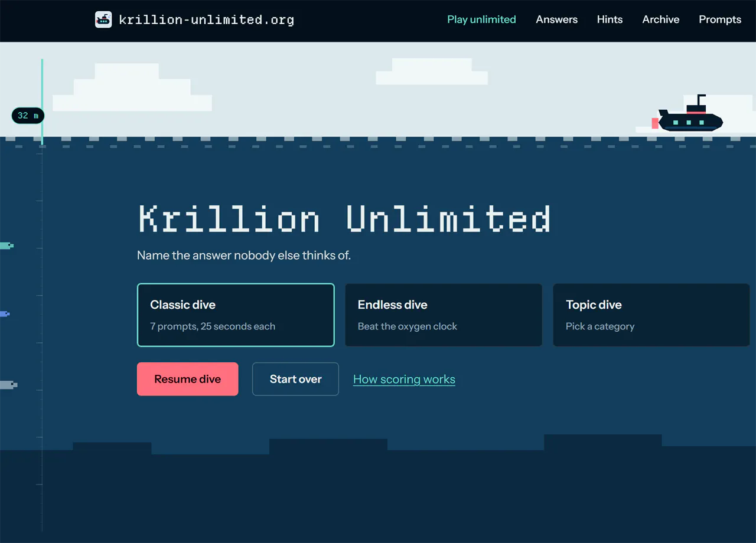
Task: Click the Resume dive button
Action: pyautogui.click(x=188, y=379)
